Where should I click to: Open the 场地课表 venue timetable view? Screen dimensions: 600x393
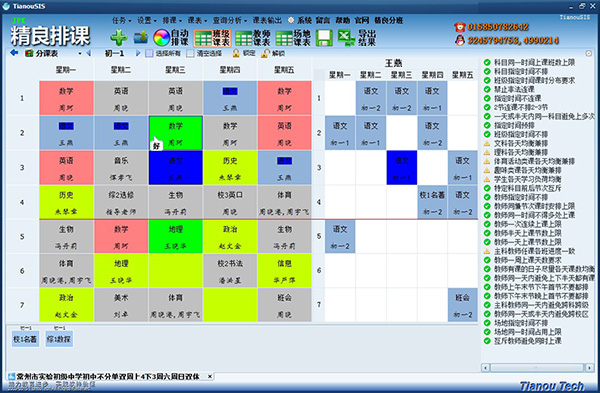(293, 38)
